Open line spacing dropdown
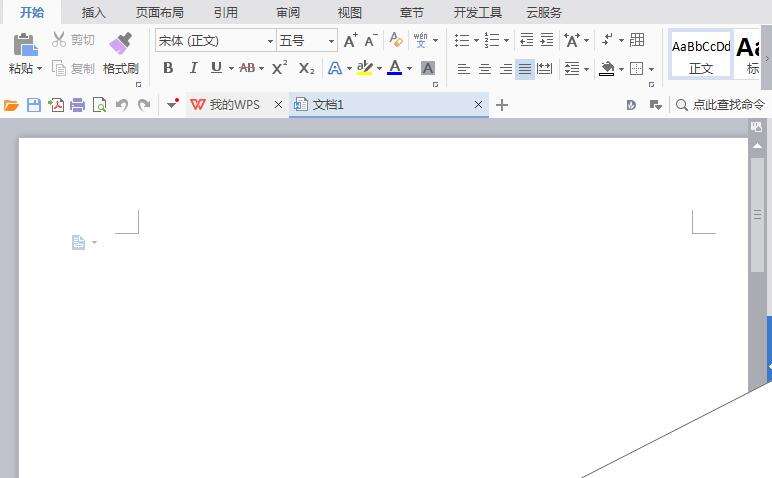 point(576,68)
